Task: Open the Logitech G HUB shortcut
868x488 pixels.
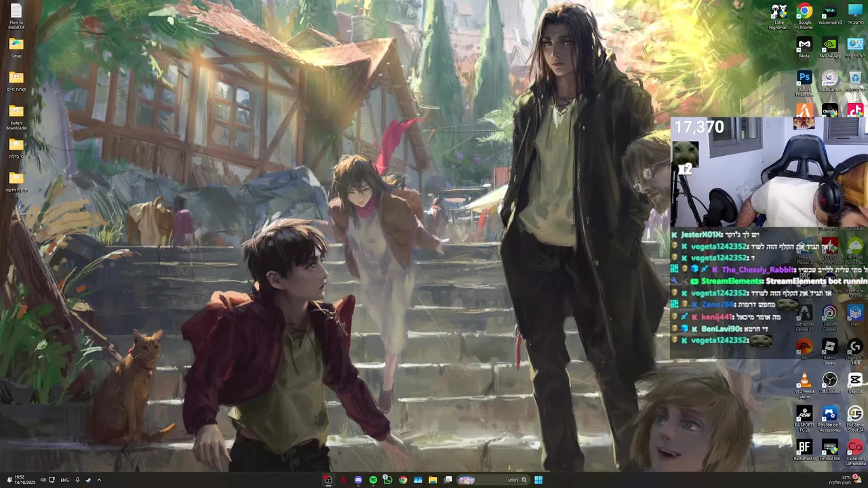Action: pos(855,351)
